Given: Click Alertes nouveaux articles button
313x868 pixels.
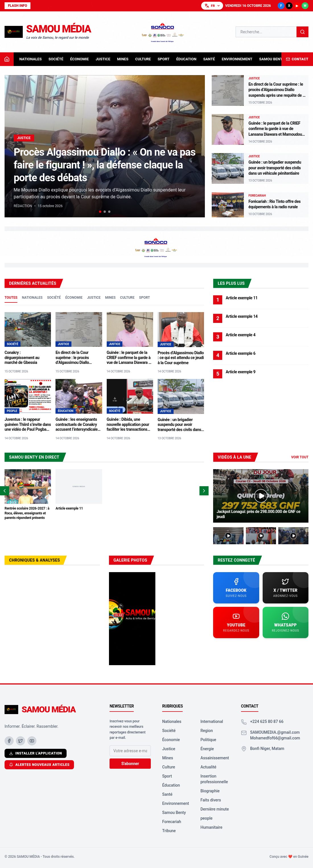Looking at the screenshot, I should point(39,764).
